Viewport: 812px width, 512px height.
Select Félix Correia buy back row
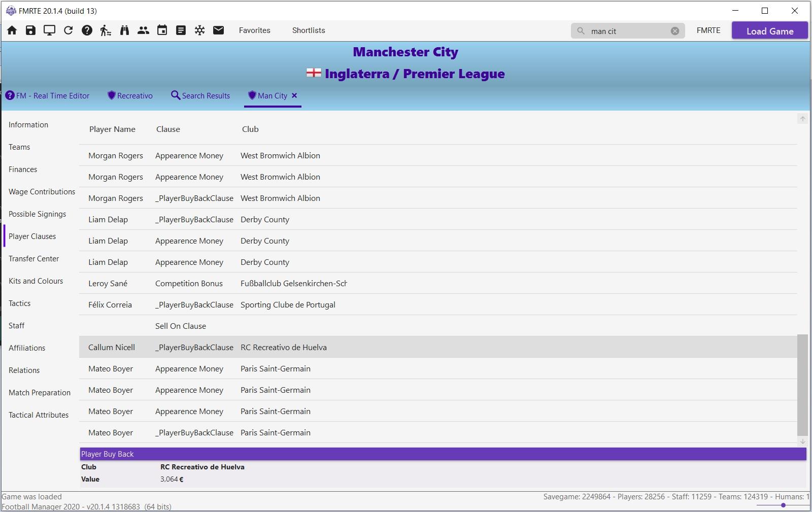438,305
